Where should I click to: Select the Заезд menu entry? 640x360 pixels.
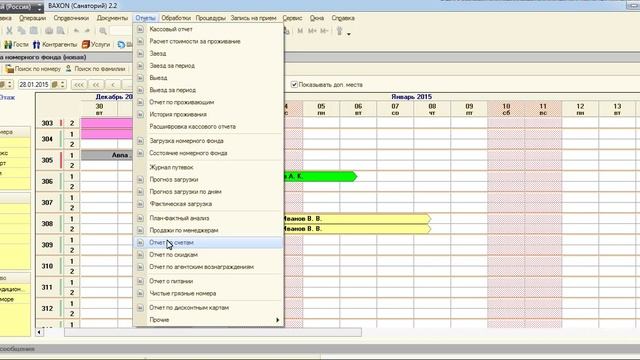(209, 53)
